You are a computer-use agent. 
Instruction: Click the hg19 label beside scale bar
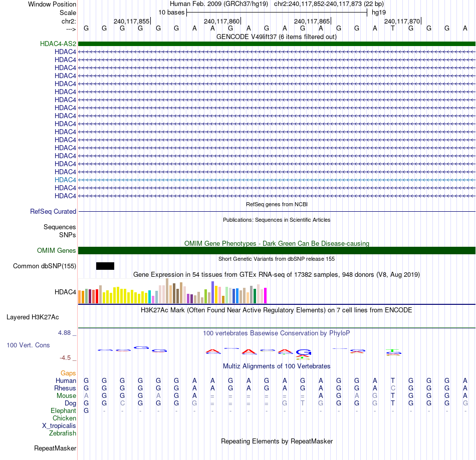click(379, 13)
